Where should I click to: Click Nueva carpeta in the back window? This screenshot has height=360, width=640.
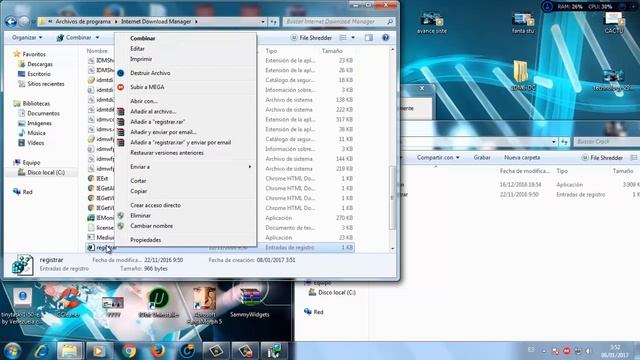coord(522,158)
